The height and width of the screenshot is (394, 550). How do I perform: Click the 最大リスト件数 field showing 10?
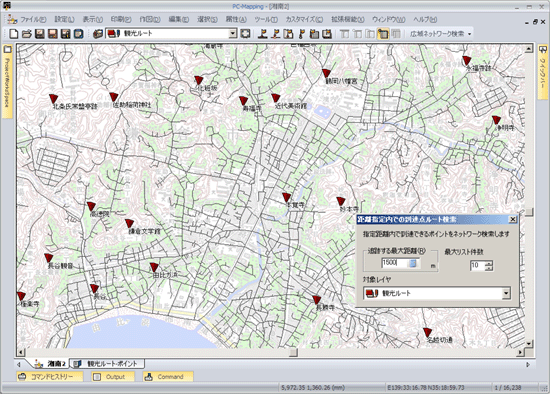477,265
